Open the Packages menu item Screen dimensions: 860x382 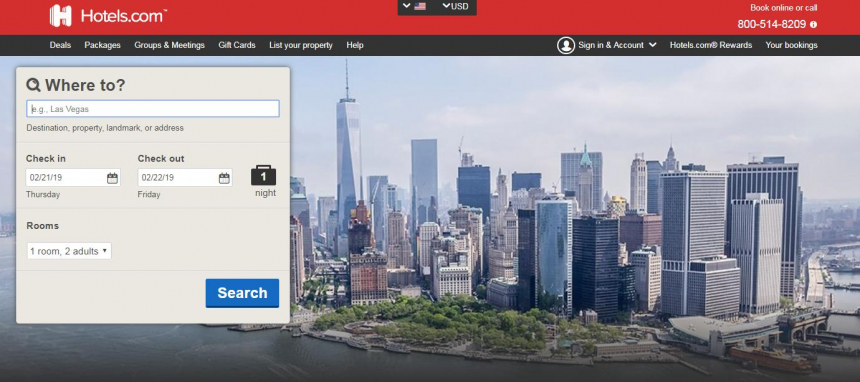click(103, 45)
